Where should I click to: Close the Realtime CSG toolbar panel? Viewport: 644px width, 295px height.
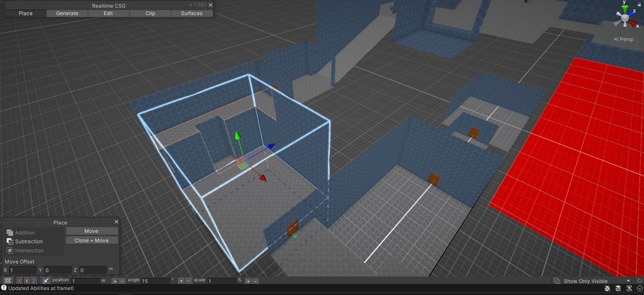[x=211, y=5]
